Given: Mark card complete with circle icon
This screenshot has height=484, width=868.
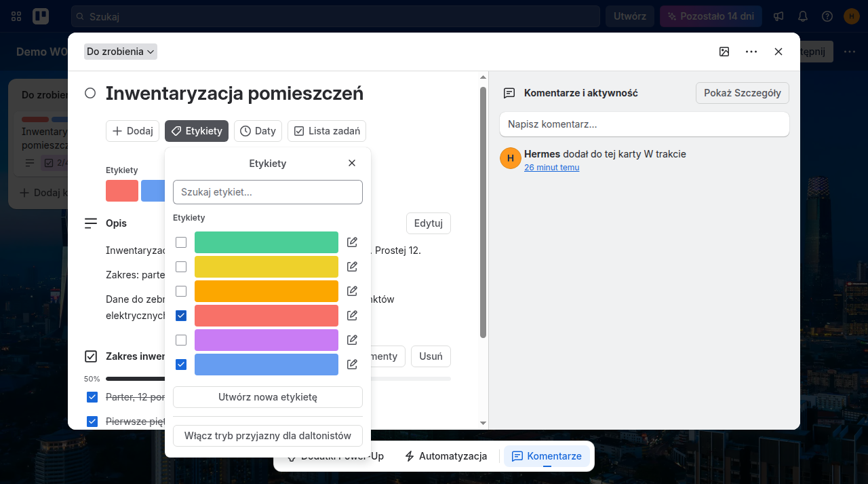Looking at the screenshot, I should coord(90,93).
